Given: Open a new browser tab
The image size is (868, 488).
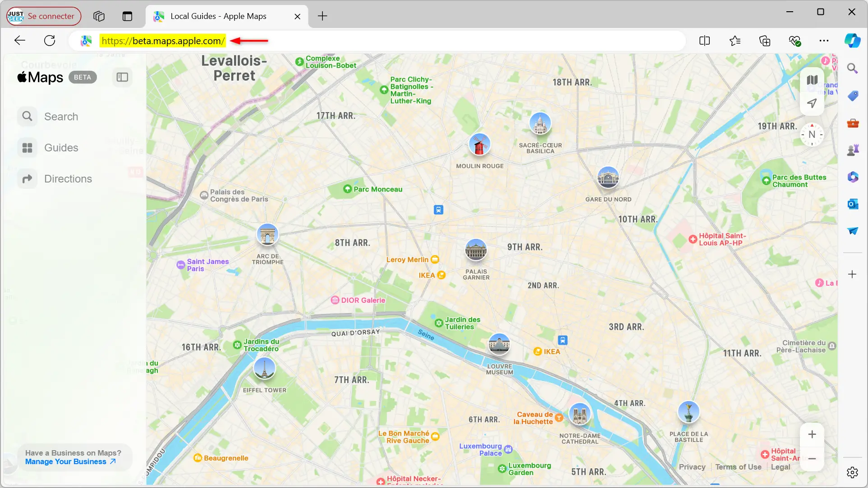Looking at the screenshot, I should pyautogui.click(x=322, y=16).
